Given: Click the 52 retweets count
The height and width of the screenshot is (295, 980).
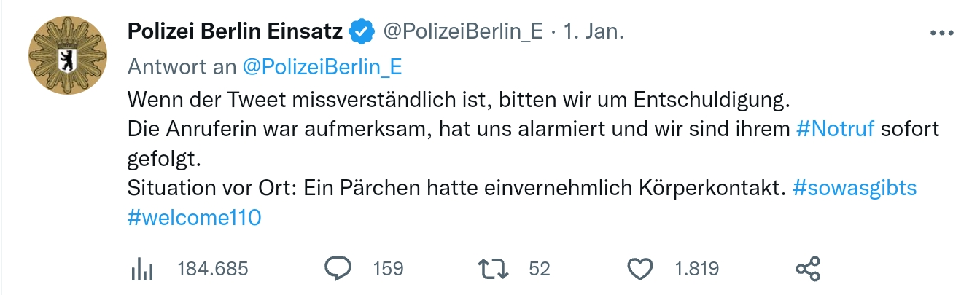Looking at the screenshot, I should tap(540, 269).
